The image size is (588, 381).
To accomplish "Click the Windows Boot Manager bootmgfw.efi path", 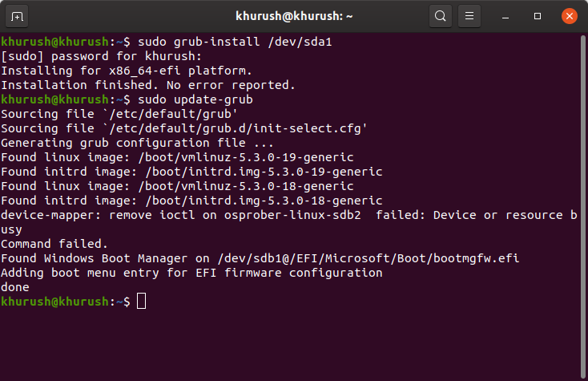I will (369, 258).
